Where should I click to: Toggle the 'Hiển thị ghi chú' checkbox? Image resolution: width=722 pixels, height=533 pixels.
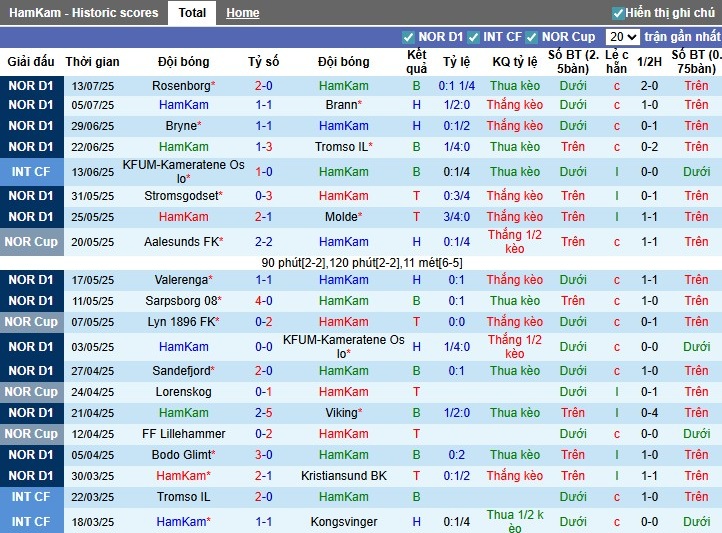click(617, 13)
